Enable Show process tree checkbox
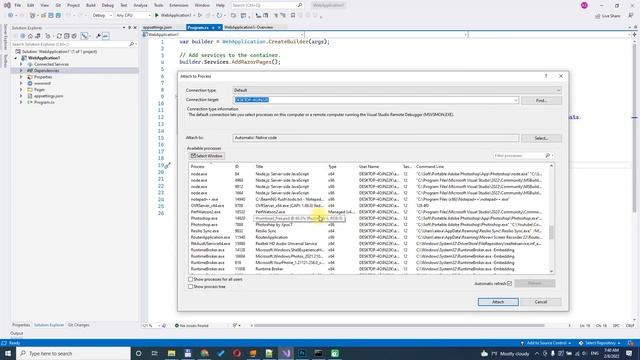640x360 pixels. pyautogui.click(x=190, y=287)
